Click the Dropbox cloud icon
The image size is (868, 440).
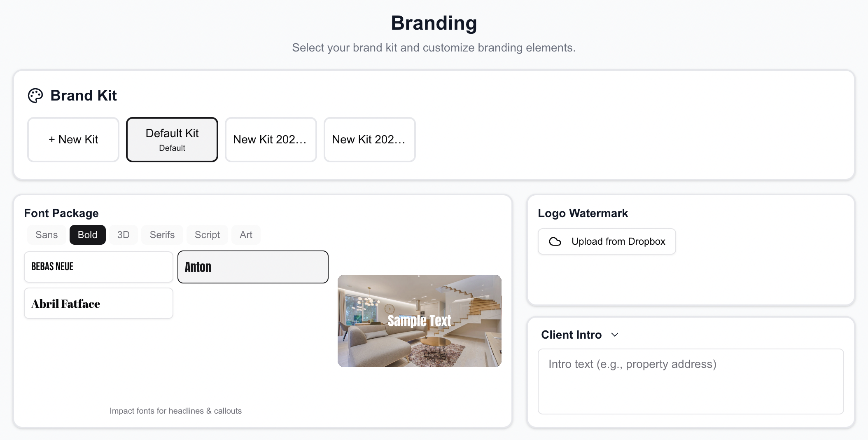(x=555, y=241)
